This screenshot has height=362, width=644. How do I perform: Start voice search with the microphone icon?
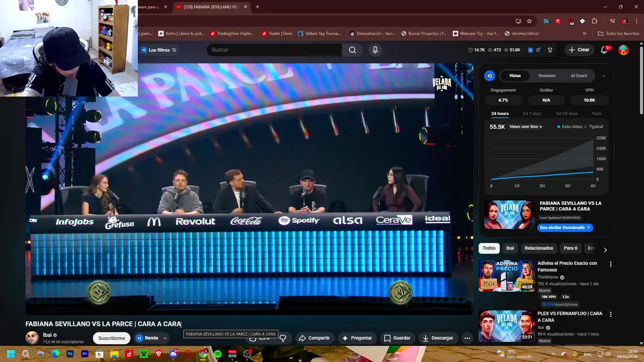tap(375, 50)
